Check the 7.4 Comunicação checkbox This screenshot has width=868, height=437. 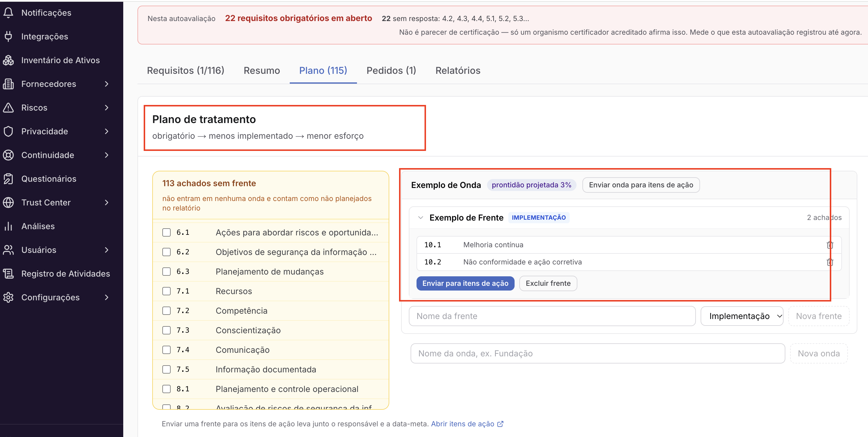pos(166,350)
